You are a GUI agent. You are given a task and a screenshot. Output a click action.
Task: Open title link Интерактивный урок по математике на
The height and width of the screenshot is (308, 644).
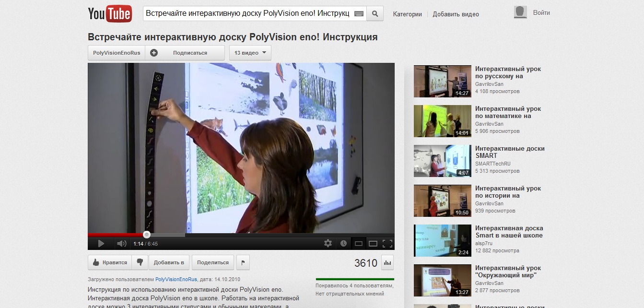508,112
